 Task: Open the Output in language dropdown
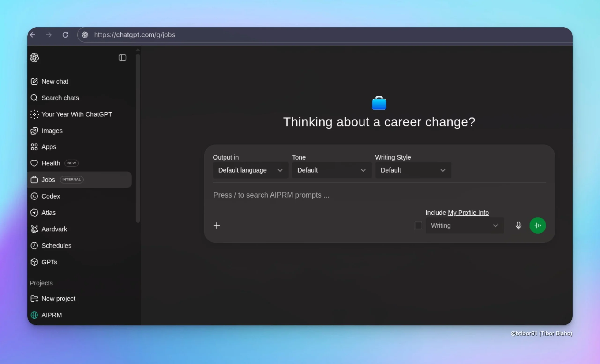[x=250, y=170]
